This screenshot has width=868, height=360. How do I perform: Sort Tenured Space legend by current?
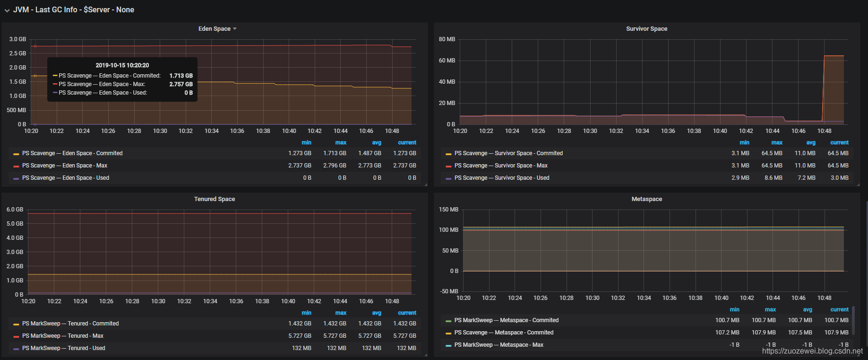407,313
